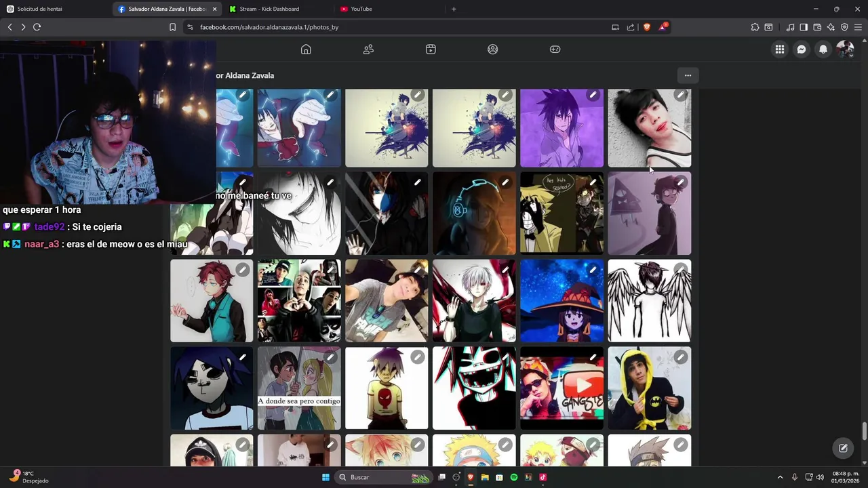Click naar_a3 username in chat overlay
Image resolution: width=868 pixels, height=488 pixels.
tap(42, 244)
